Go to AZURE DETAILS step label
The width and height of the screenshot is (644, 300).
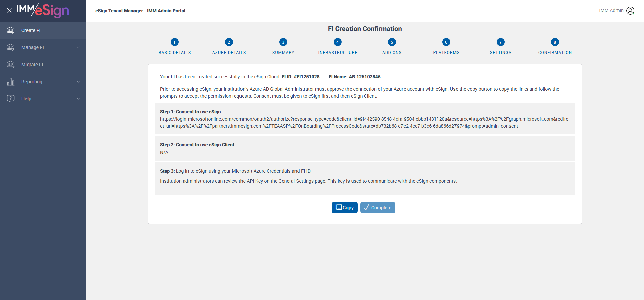(229, 53)
